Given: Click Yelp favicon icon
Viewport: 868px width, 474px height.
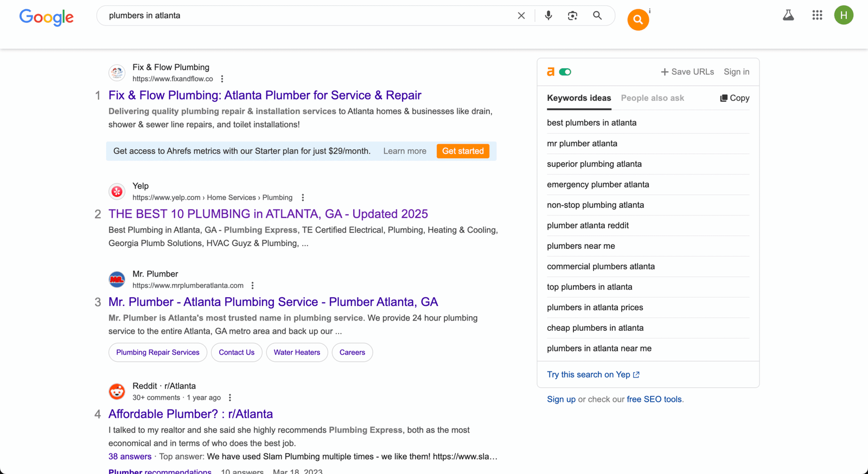Looking at the screenshot, I should [117, 191].
